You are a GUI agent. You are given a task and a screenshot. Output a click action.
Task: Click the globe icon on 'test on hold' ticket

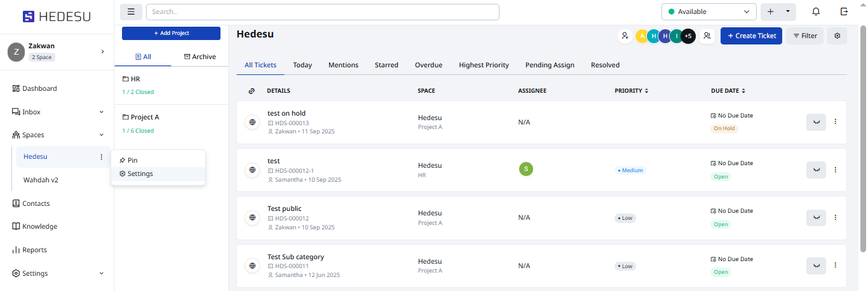click(x=252, y=122)
